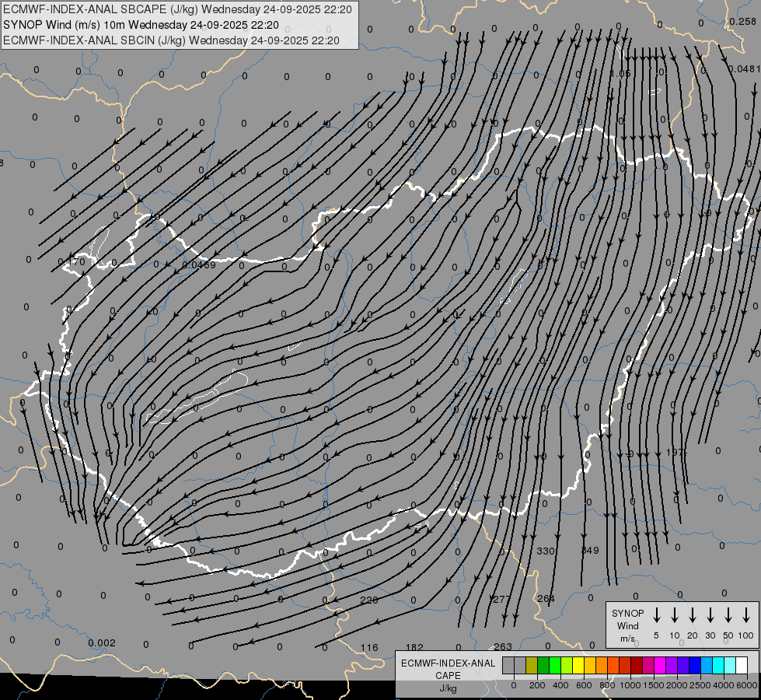
Task: Select the SYNOP Wind 10m title line
Action: [x=141, y=25]
